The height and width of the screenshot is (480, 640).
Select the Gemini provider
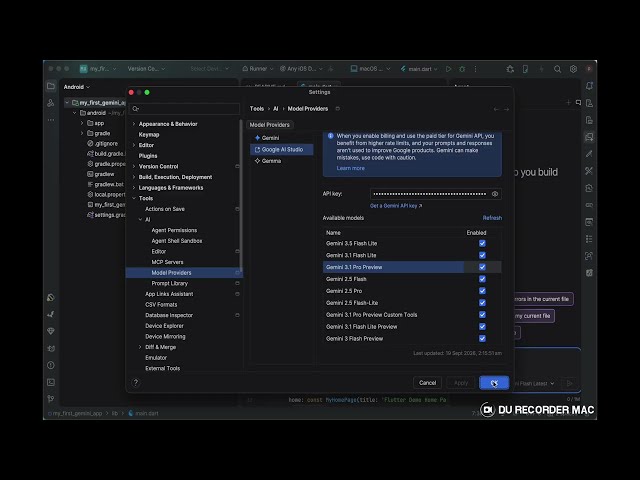[x=267, y=138]
